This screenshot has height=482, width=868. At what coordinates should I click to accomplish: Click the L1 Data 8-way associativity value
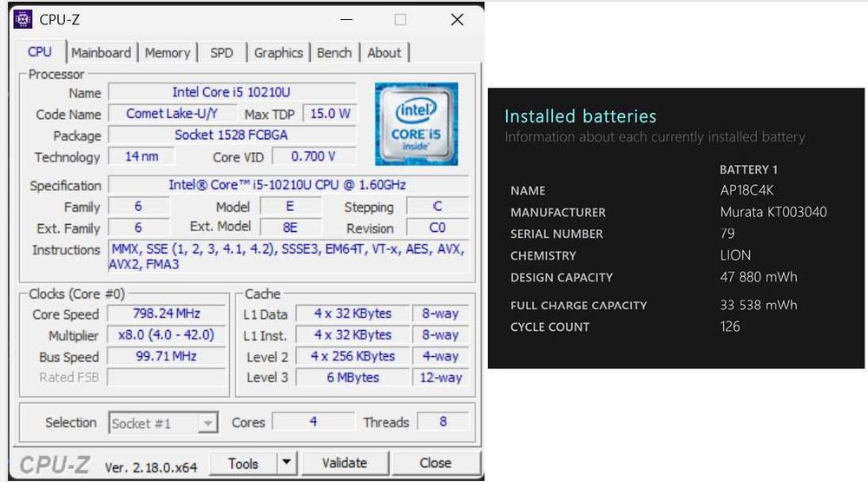click(x=441, y=314)
